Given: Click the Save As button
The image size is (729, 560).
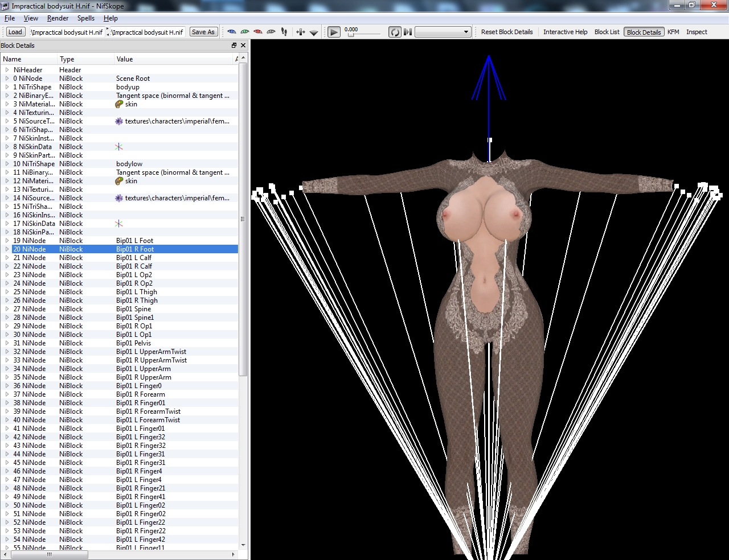Looking at the screenshot, I should (203, 32).
